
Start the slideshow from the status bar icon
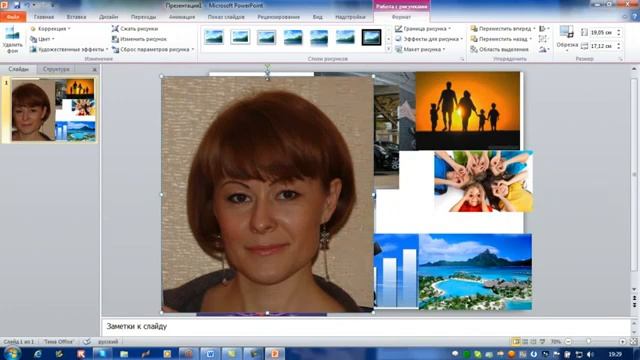click(542, 341)
